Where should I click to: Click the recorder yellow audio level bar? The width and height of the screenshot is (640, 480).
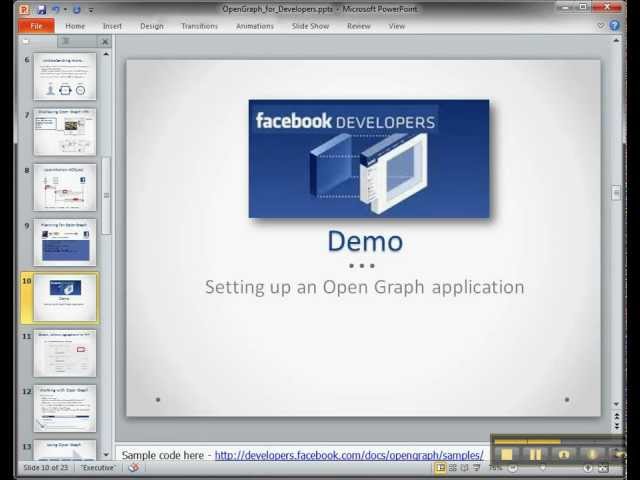tap(527, 441)
